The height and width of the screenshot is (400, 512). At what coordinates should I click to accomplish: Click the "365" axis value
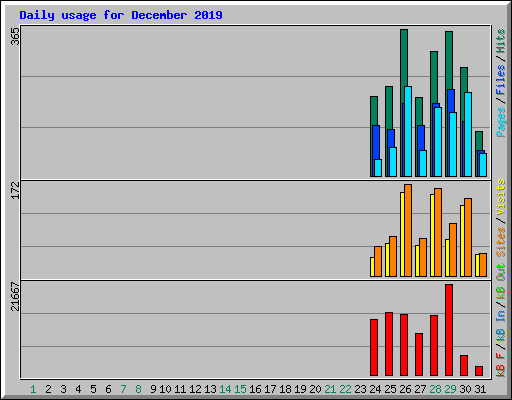tap(15, 36)
